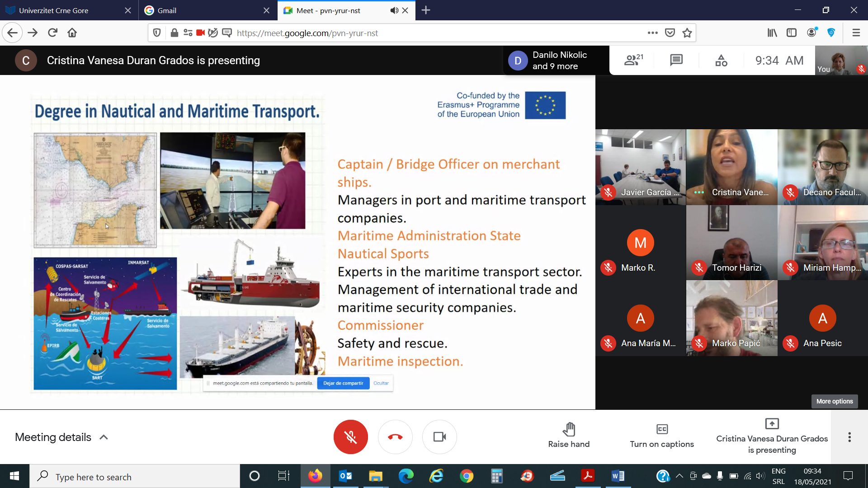
Task: Open the volume control in the tray
Action: (760, 476)
